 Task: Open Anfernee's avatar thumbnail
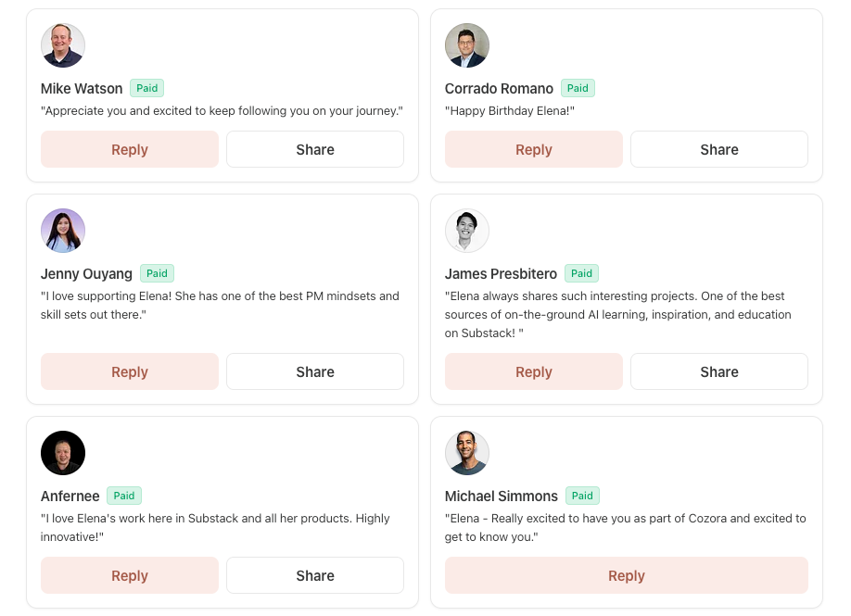(63, 453)
